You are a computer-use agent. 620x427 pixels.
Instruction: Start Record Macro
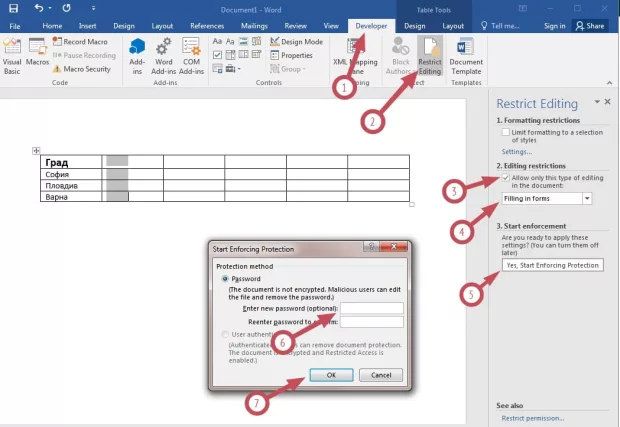click(x=80, y=42)
